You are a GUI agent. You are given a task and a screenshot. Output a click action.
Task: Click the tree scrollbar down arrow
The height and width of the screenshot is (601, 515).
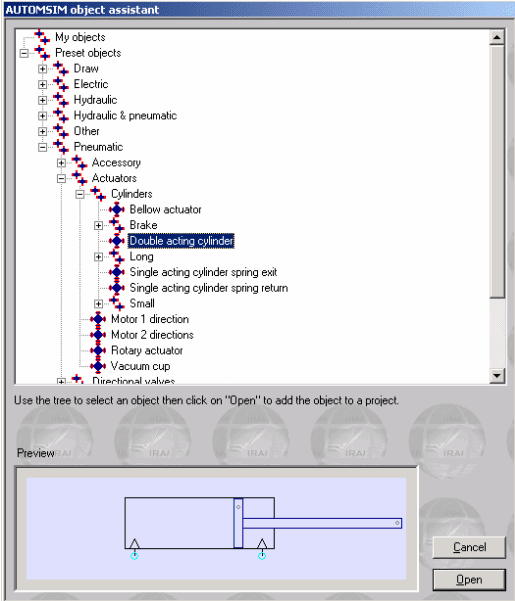[x=497, y=375]
